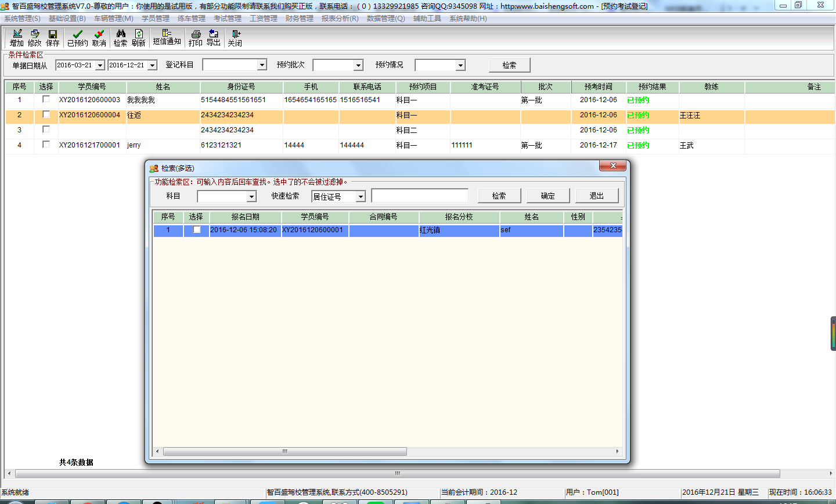Open the end date 2016-12-21 dropdown

point(152,66)
